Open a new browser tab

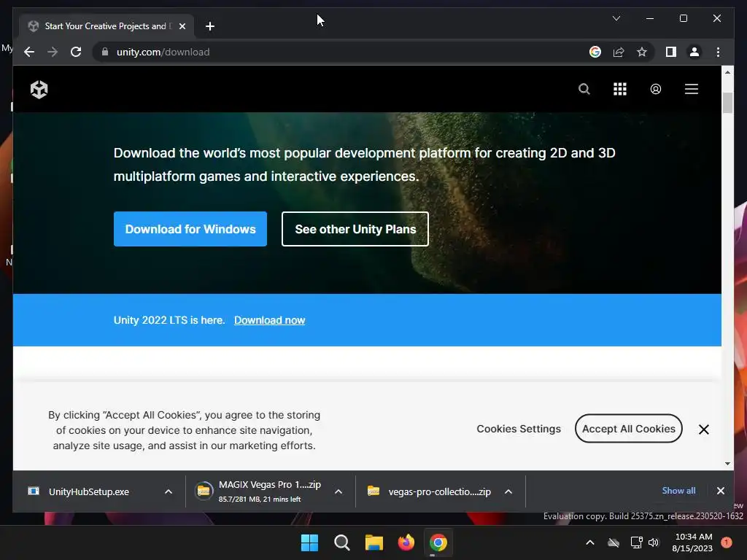pyautogui.click(x=209, y=26)
